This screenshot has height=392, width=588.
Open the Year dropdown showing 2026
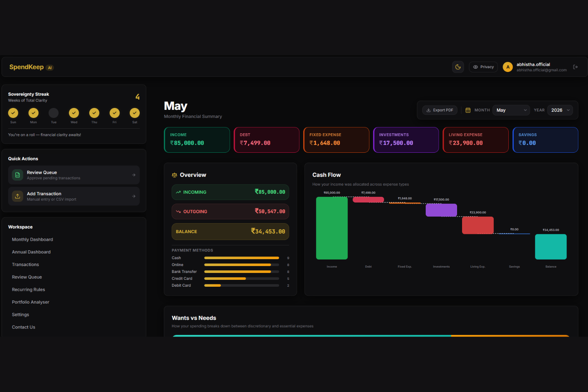click(x=560, y=110)
